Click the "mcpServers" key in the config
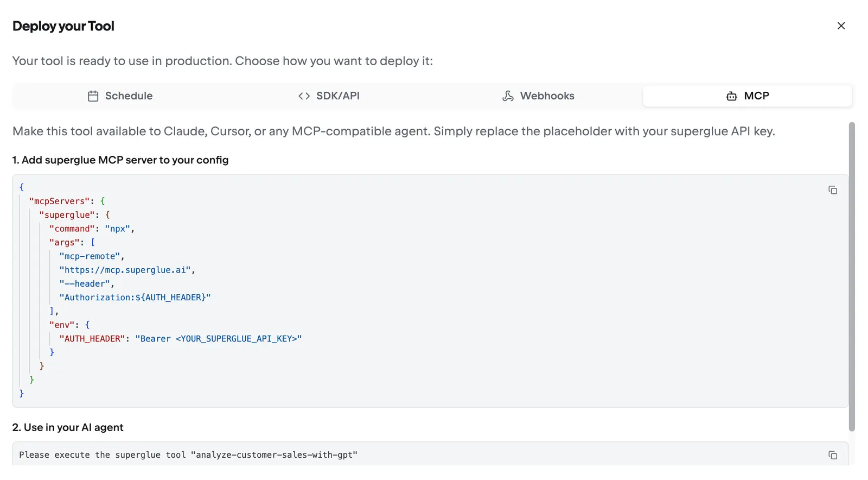868x480 pixels. coord(59,201)
